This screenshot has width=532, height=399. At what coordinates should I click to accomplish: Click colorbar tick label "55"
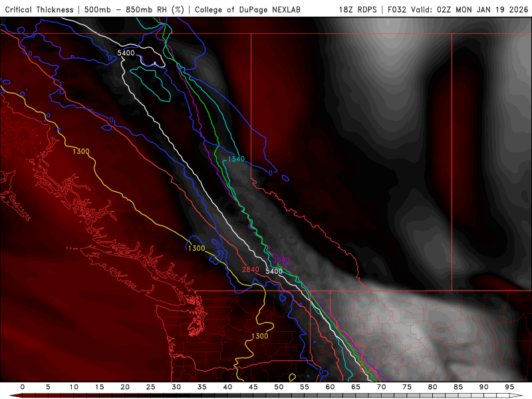(x=305, y=387)
